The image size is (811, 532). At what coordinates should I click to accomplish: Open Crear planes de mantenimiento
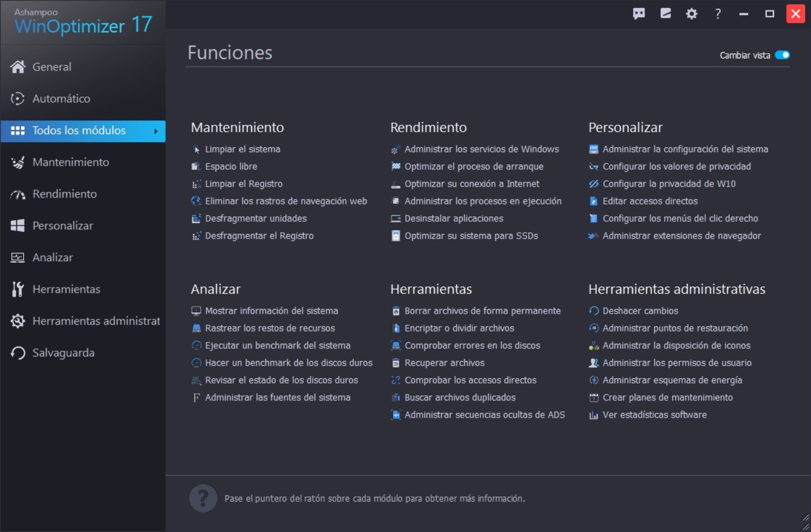click(x=668, y=397)
